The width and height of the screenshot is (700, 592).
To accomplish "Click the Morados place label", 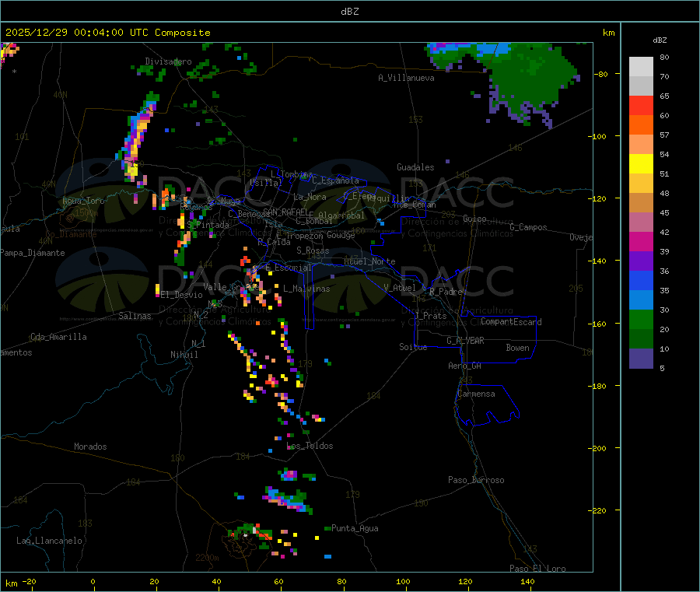I will pos(90,447).
